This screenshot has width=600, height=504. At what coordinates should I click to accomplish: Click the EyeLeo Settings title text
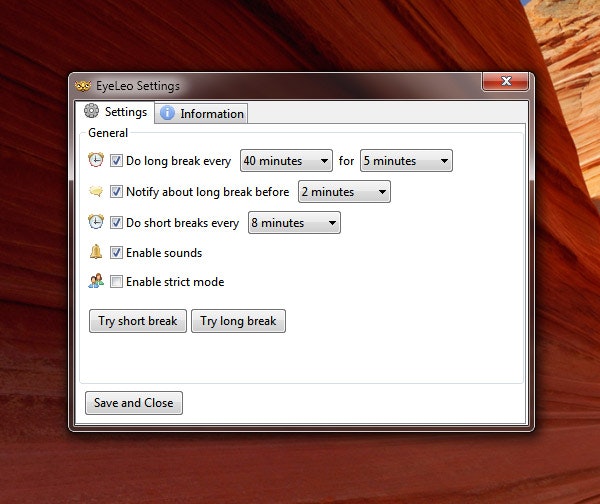[138, 86]
